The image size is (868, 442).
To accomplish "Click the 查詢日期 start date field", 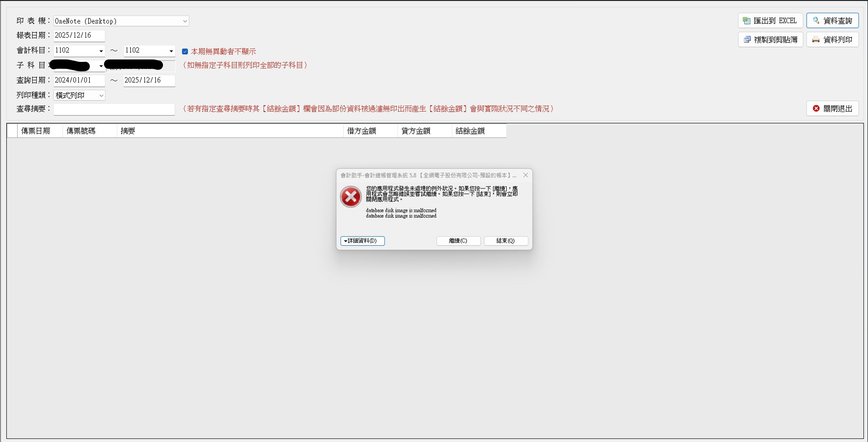I will (78, 80).
